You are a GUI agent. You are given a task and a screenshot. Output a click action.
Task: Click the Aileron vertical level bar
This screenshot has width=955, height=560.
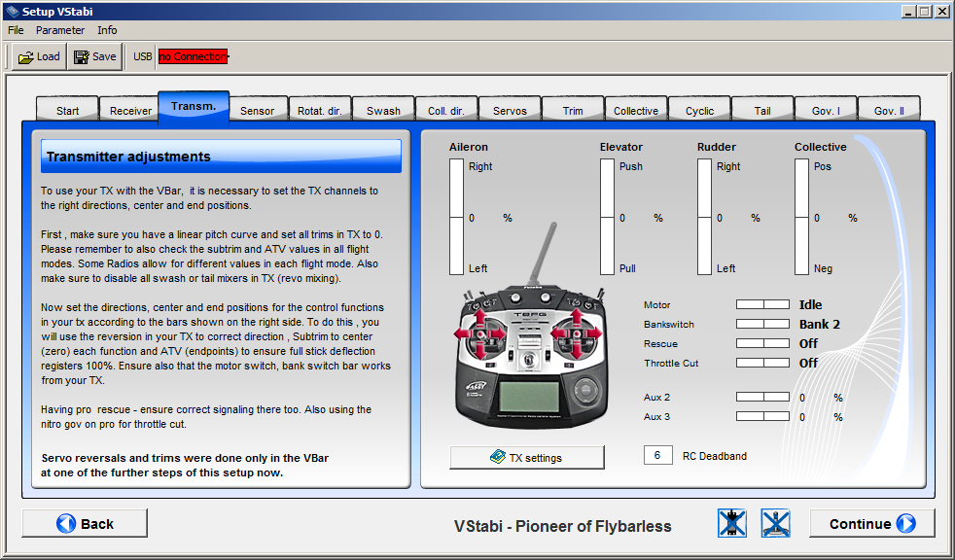click(x=456, y=218)
